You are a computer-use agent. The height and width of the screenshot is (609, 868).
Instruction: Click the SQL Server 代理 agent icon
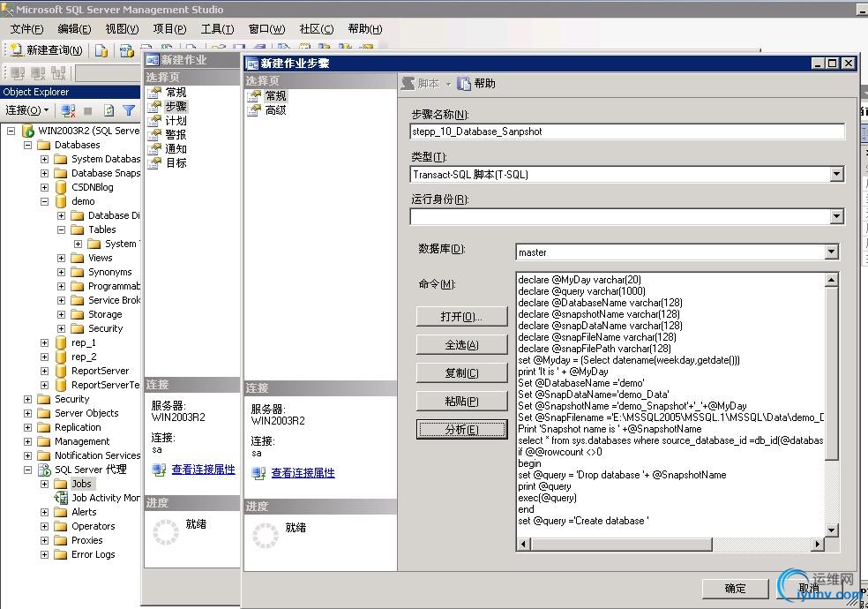pos(44,470)
